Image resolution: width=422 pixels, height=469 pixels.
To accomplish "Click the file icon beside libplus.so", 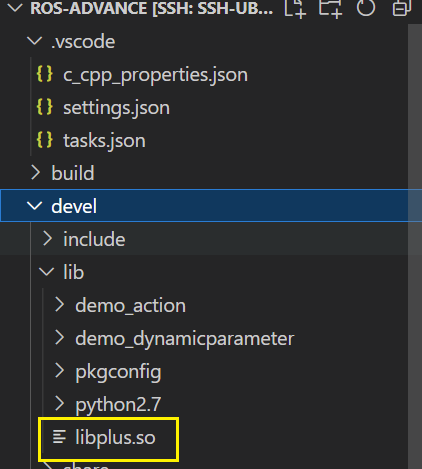I will coord(59,437).
